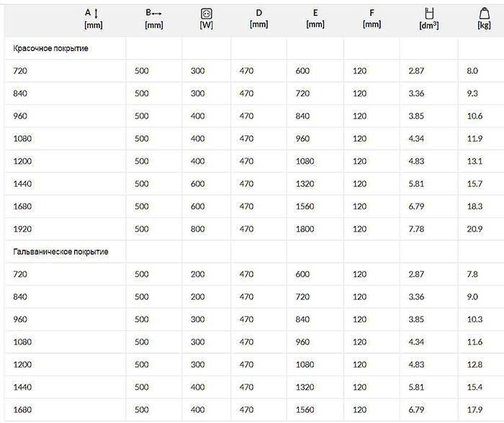
Task: Click height 1080 in the row weighing 11.9
Action: coord(22,138)
